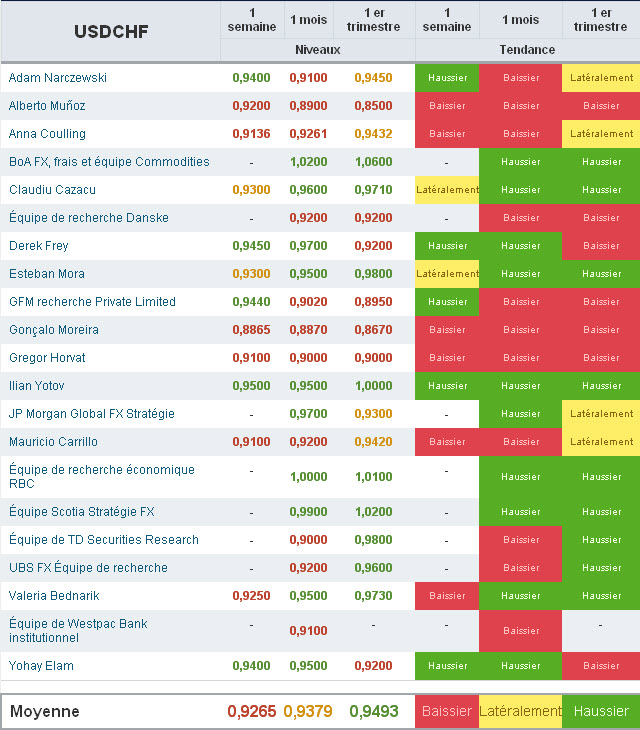Select Anna Coulling's value 0,9136
The height and width of the screenshot is (730, 640).
coord(251,134)
